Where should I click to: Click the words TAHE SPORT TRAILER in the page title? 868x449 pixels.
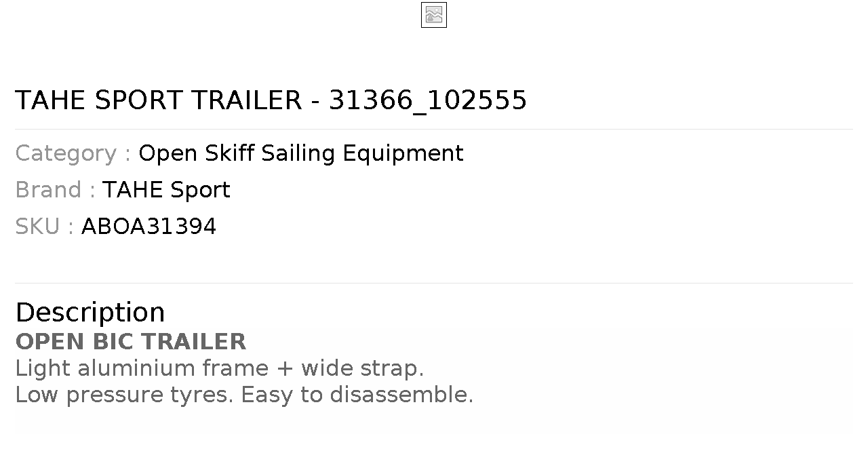coord(159,100)
